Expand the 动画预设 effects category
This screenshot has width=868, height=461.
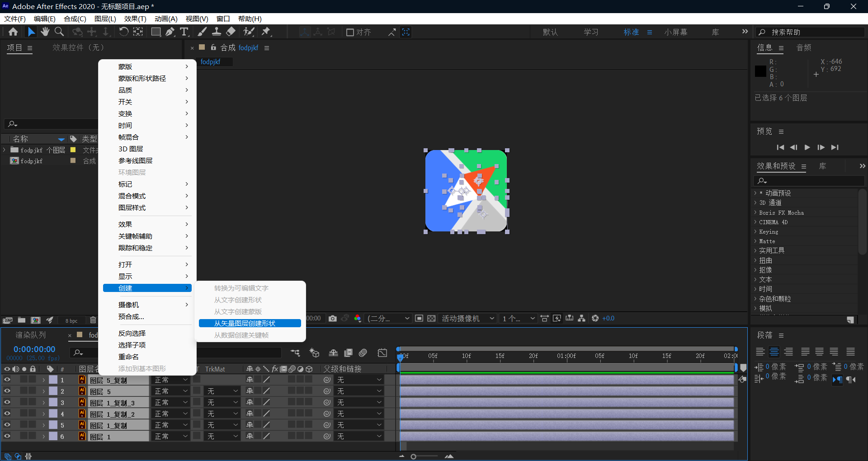coord(755,193)
